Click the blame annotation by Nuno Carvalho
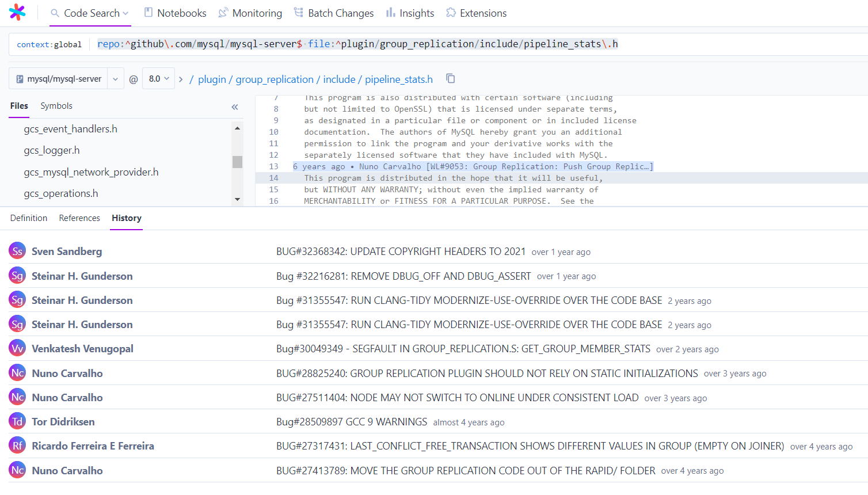Viewport: 868px width, 495px height. coord(473,166)
